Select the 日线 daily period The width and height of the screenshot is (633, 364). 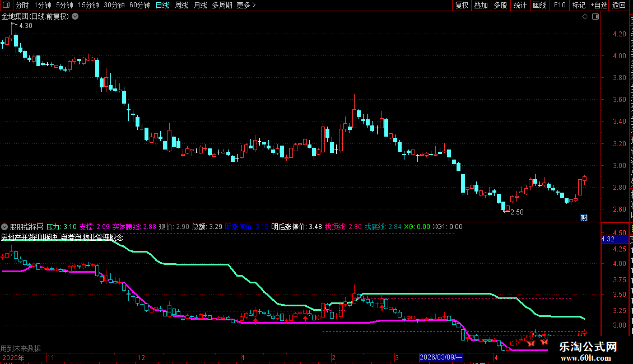coord(162,5)
